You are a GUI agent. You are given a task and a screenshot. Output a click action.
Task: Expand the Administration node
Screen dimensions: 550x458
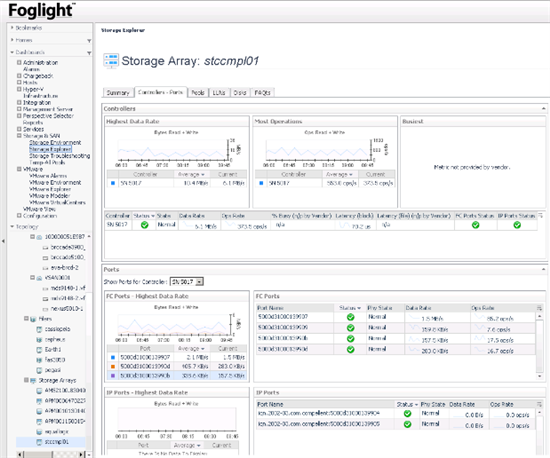(19, 62)
